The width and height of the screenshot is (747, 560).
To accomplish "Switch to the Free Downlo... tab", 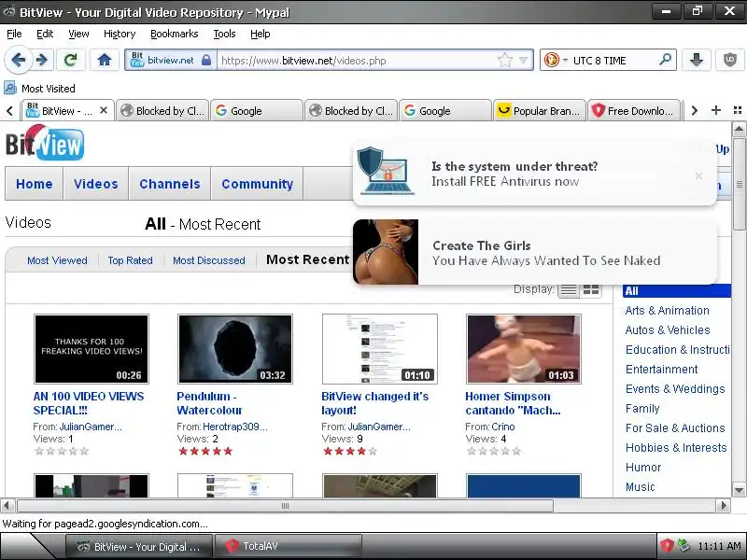I will tap(634, 110).
